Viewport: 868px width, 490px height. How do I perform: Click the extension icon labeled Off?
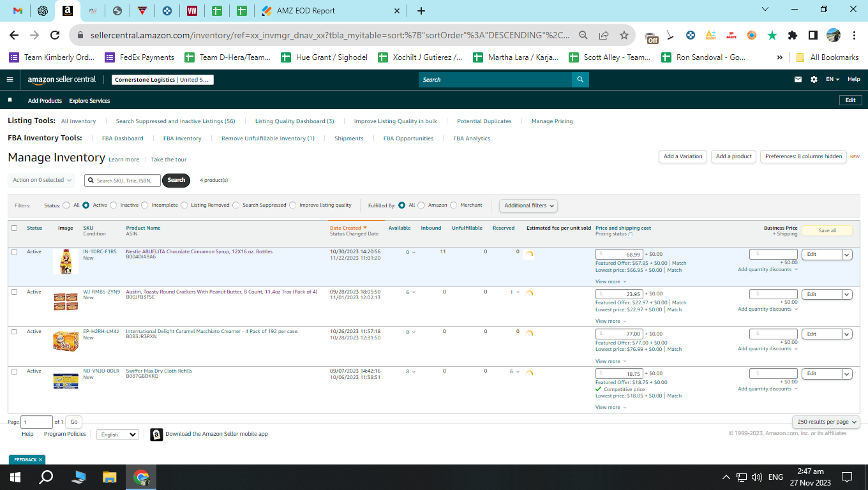tap(651, 36)
